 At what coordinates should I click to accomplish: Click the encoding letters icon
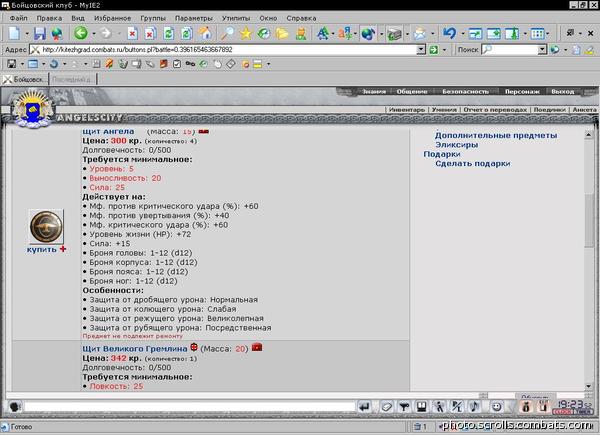pyautogui.click(x=345, y=34)
